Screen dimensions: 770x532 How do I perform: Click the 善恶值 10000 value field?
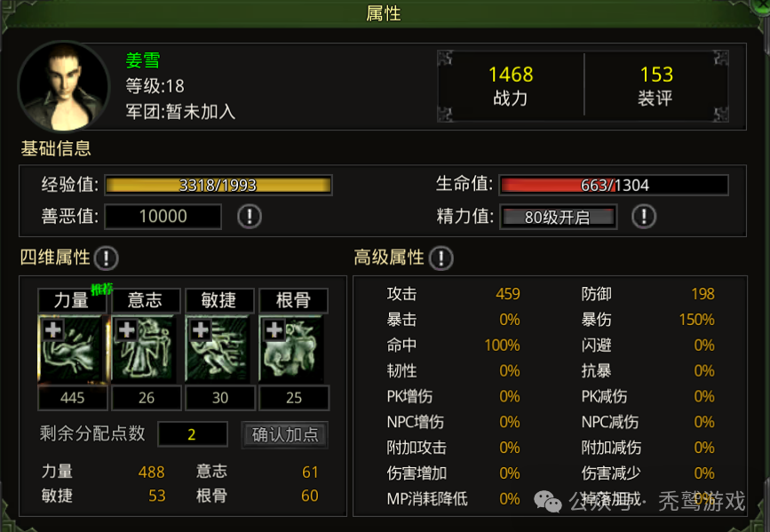[x=163, y=216]
